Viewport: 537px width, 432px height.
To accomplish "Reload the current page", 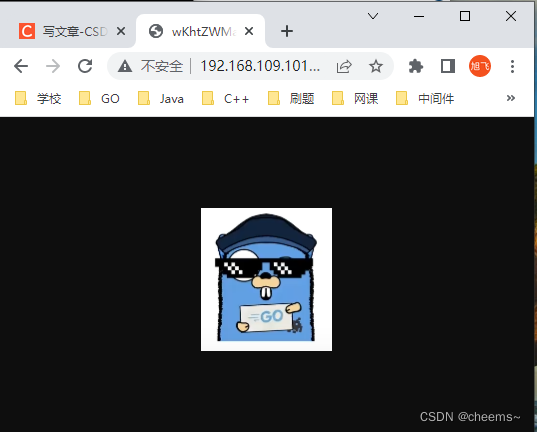I will coord(85,66).
